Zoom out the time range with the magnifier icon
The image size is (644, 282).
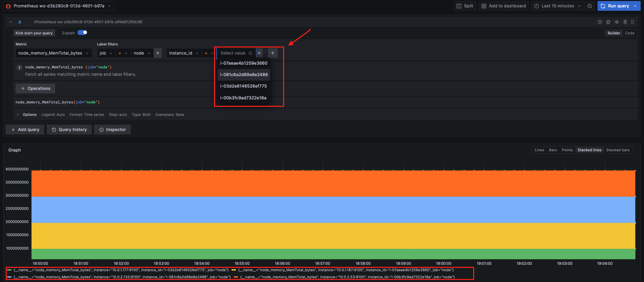[x=590, y=6]
